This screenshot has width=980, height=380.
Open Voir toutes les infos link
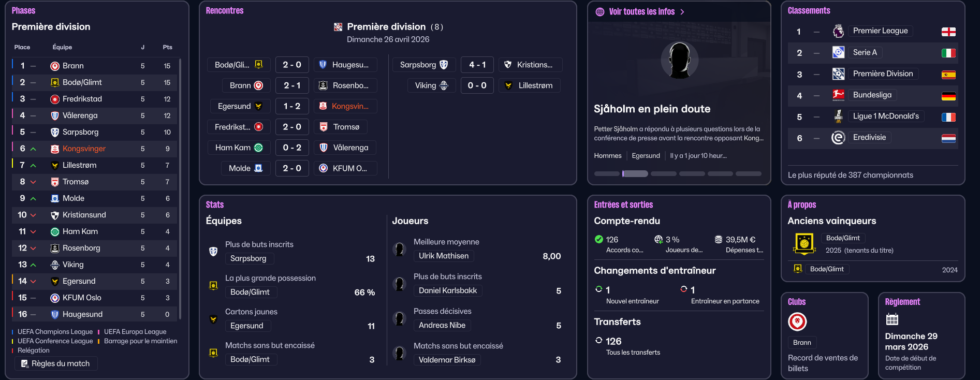pos(641,12)
